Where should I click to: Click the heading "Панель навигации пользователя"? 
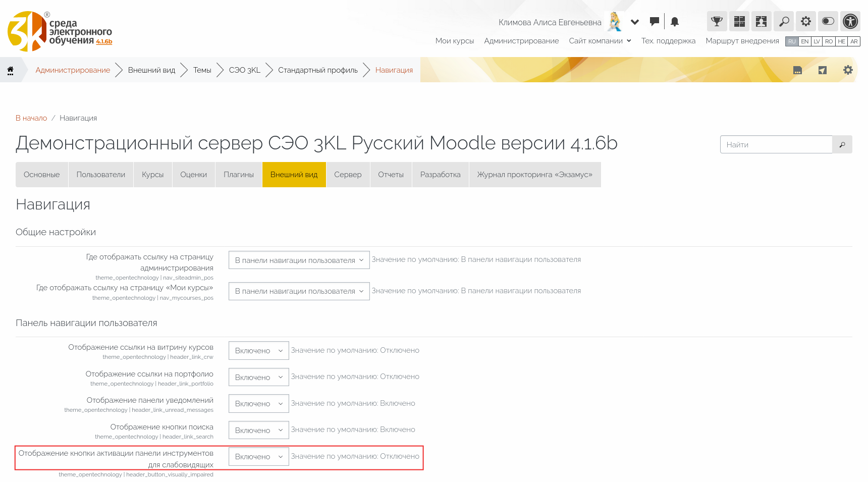click(x=86, y=323)
